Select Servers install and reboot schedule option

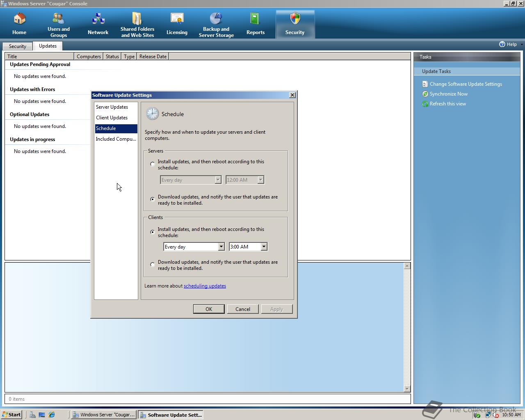153,164
